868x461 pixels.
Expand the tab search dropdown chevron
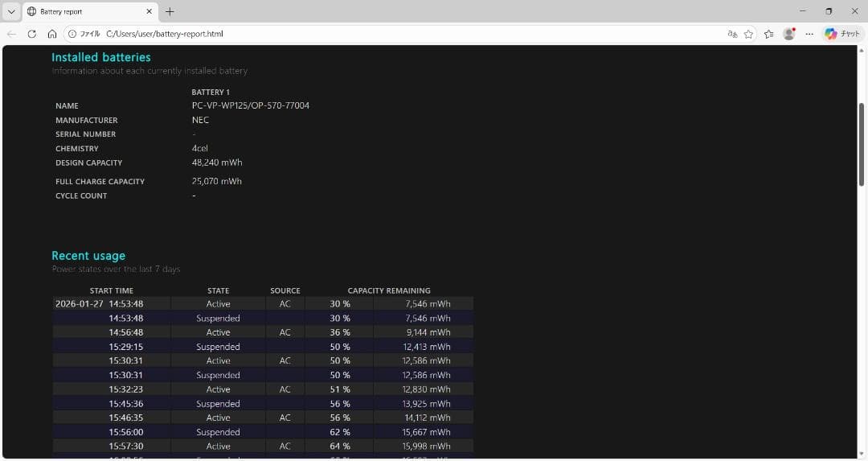coord(11,11)
